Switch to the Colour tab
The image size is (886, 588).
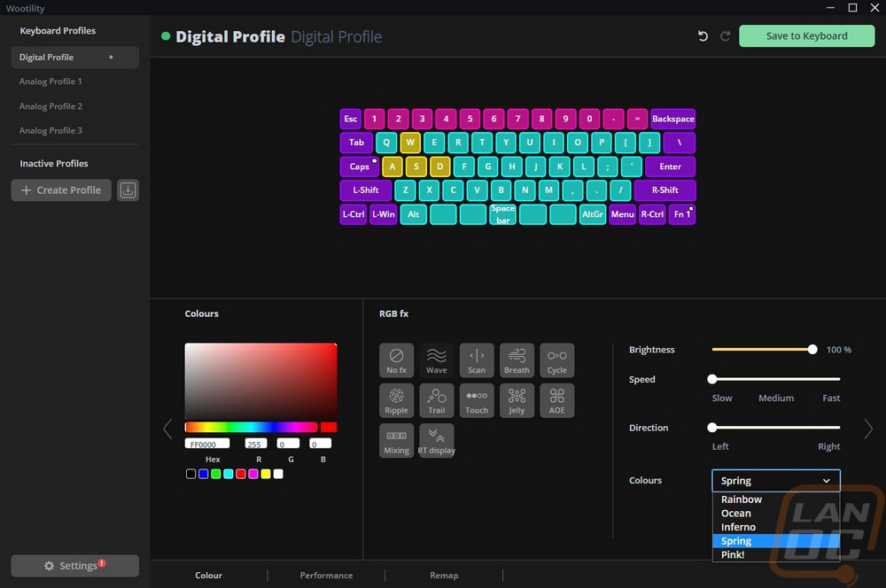208,575
